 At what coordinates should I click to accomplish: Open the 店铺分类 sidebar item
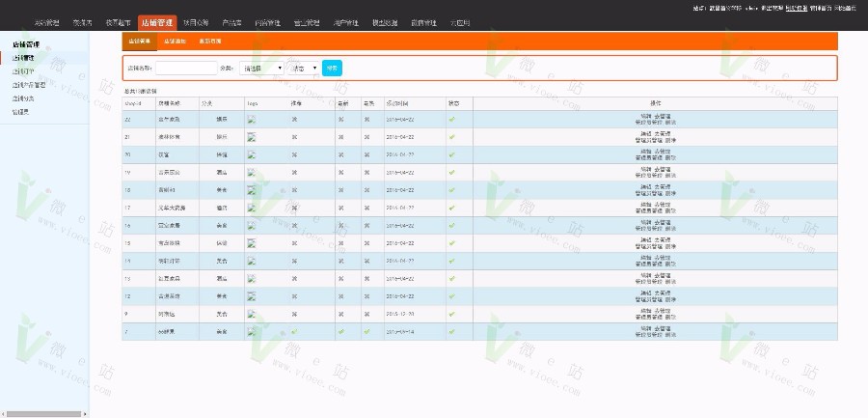click(x=23, y=98)
